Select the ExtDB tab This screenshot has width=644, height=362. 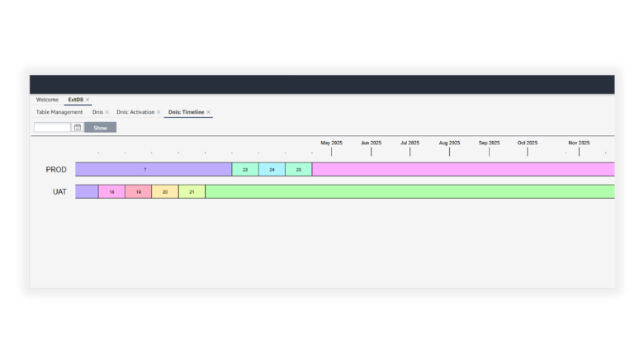(76, 100)
